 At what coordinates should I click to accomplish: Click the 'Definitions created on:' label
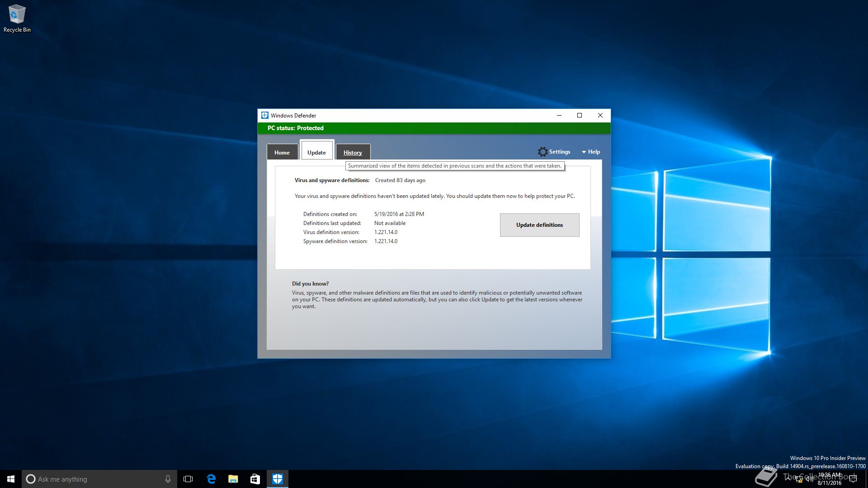[x=330, y=214]
